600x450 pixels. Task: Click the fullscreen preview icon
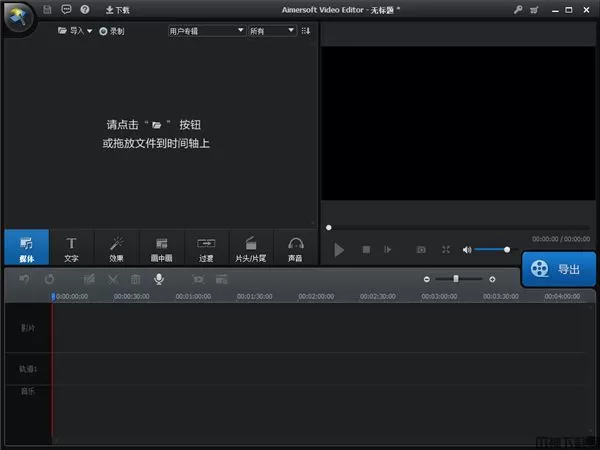coord(446,249)
